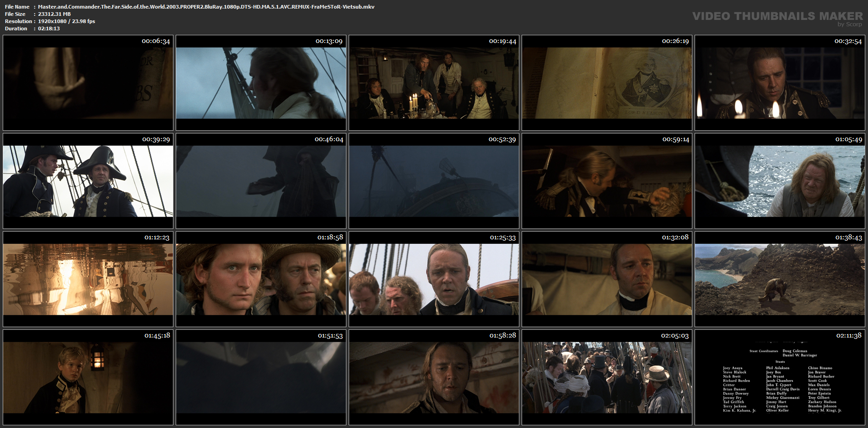Select the dark storm thumbnail at 00:46:04

coord(261,181)
